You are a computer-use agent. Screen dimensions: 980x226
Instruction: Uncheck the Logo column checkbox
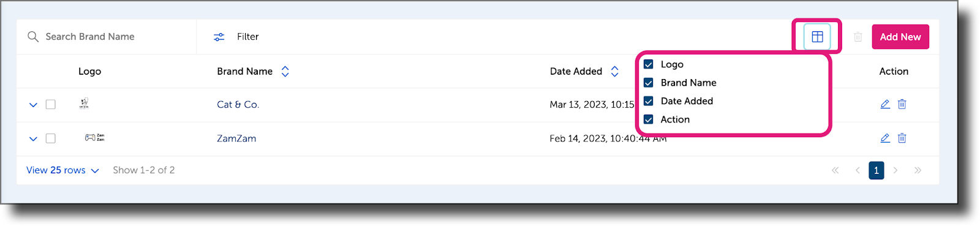[x=649, y=64]
